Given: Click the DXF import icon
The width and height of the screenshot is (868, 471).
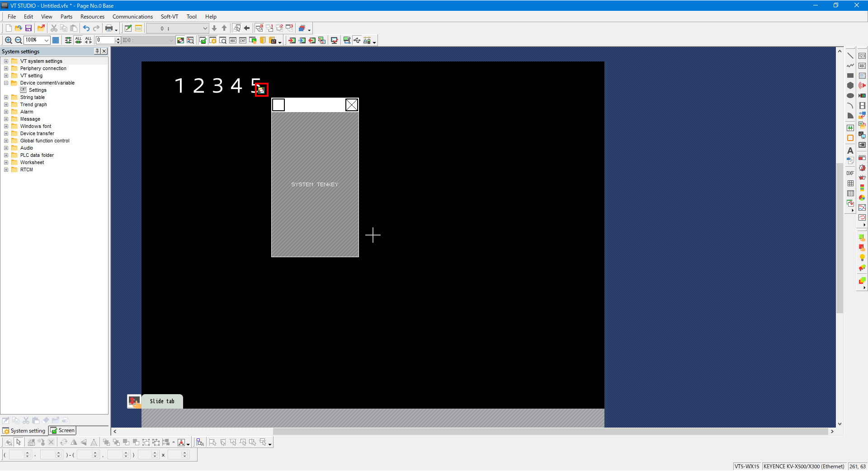Looking at the screenshot, I should click(x=850, y=173).
